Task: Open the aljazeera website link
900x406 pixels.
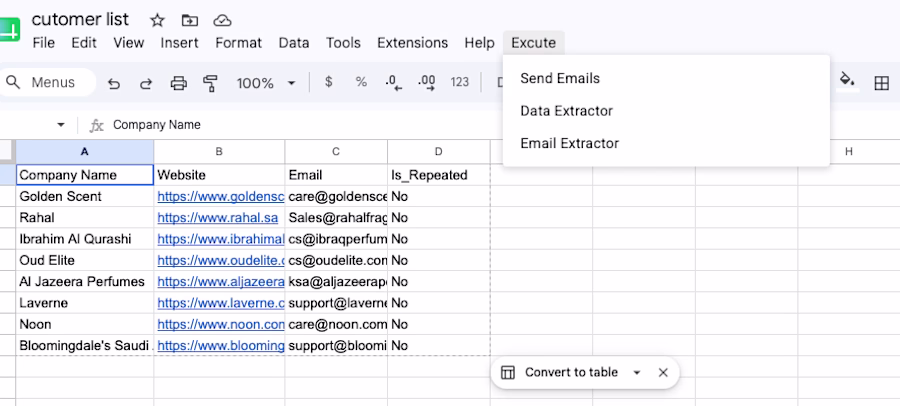Action: [x=221, y=282]
